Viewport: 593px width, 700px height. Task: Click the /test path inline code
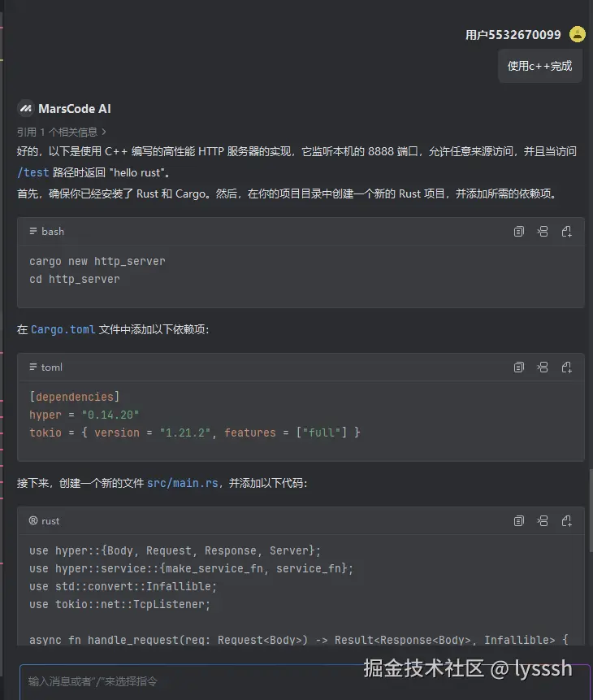coord(33,172)
